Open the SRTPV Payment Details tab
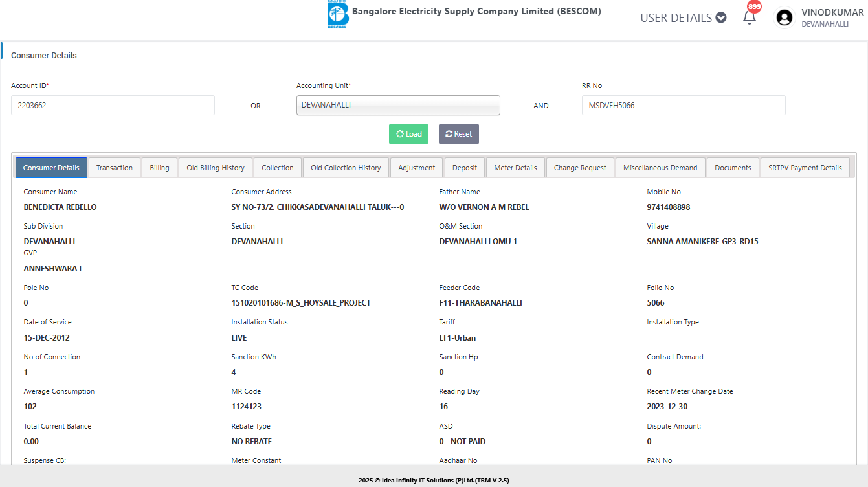Screen dimensions: 868x487 [805, 168]
